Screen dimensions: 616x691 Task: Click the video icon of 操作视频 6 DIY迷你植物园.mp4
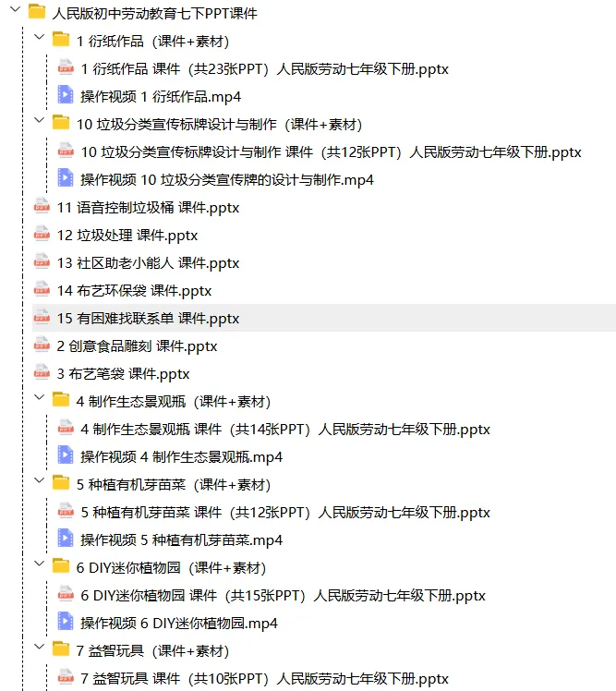[x=66, y=622]
